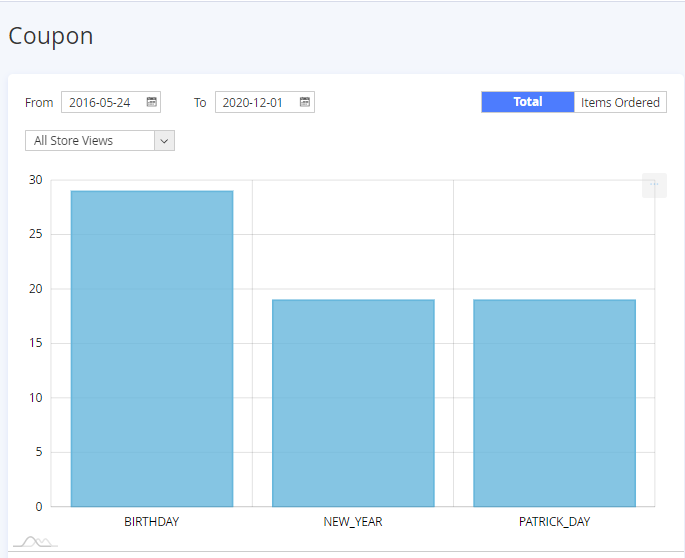Viewport: 685px width, 558px height.
Task: Click the faded plus icon on chart corner
Action: 654,185
